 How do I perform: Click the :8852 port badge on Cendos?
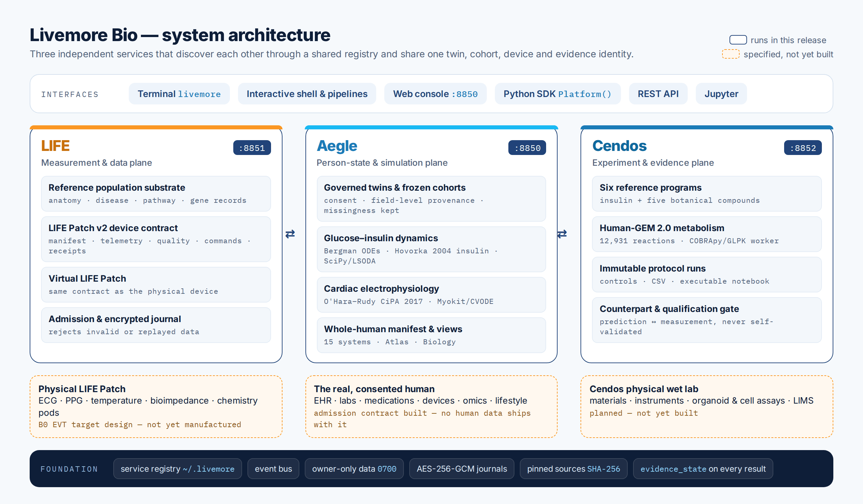(803, 148)
